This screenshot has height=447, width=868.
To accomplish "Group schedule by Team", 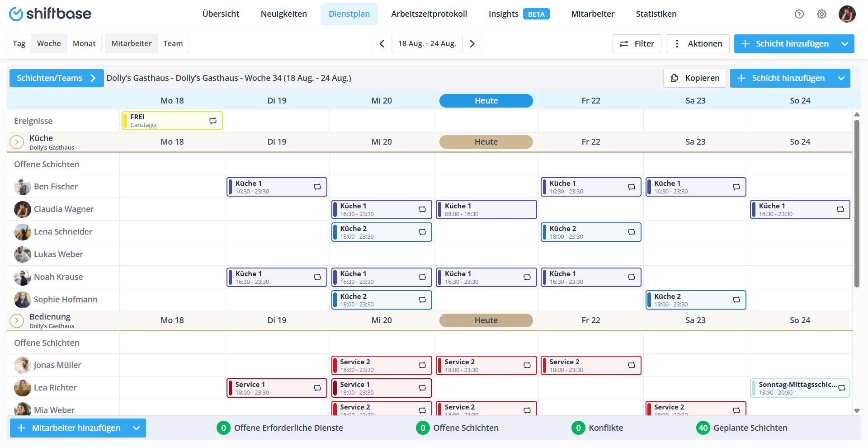I will coord(173,44).
